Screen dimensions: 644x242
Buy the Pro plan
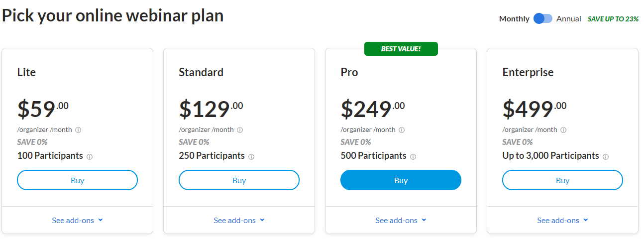pyautogui.click(x=401, y=180)
